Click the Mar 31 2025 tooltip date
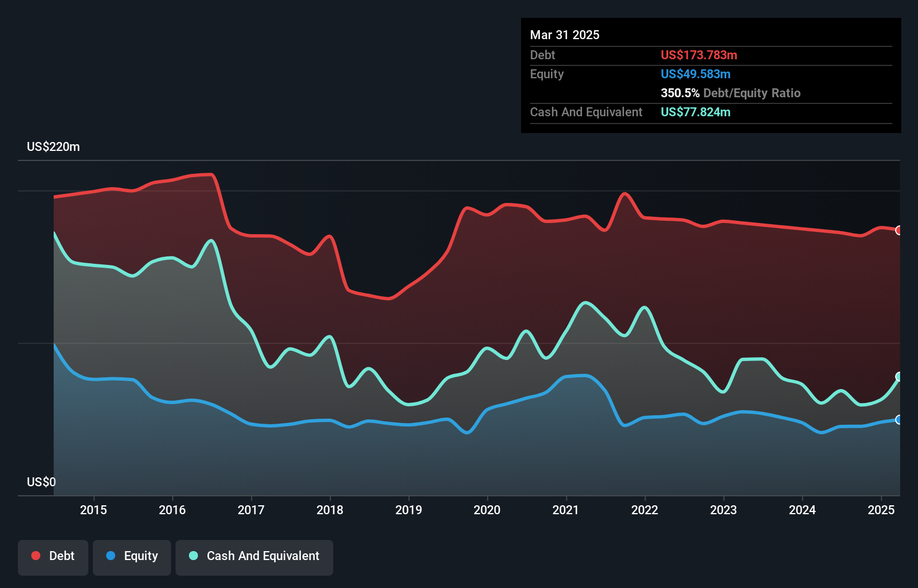The width and height of the screenshot is (918, 588). [565, 35]
